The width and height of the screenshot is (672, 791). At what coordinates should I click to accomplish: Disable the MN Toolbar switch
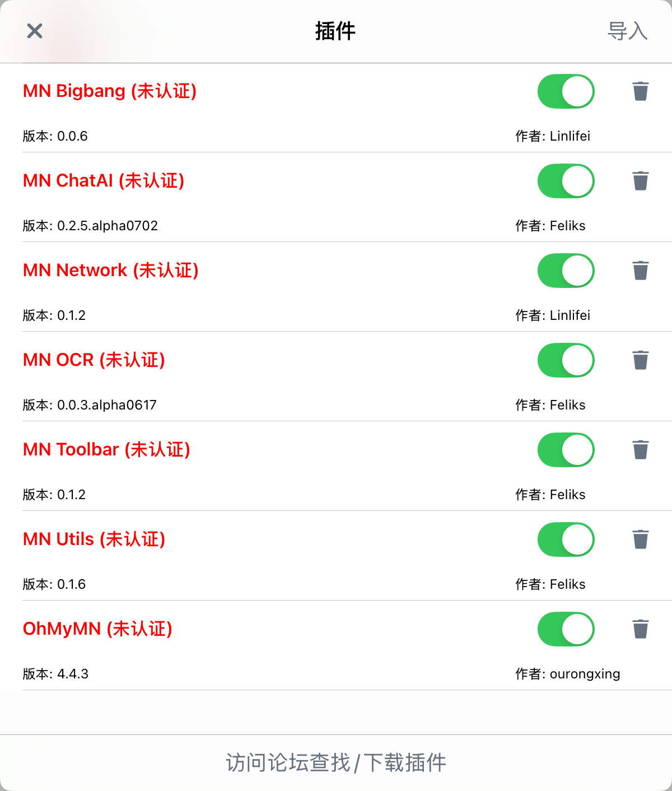point(566,450)
